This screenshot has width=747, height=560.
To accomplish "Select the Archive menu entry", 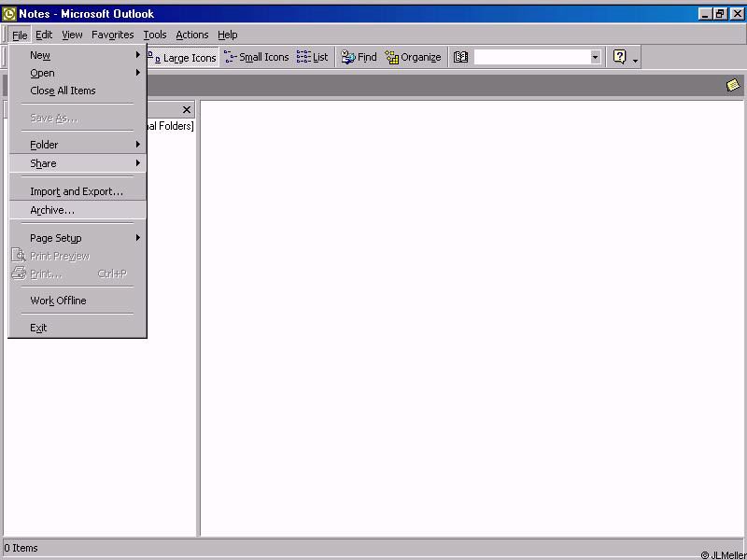I will pos(52,210).
